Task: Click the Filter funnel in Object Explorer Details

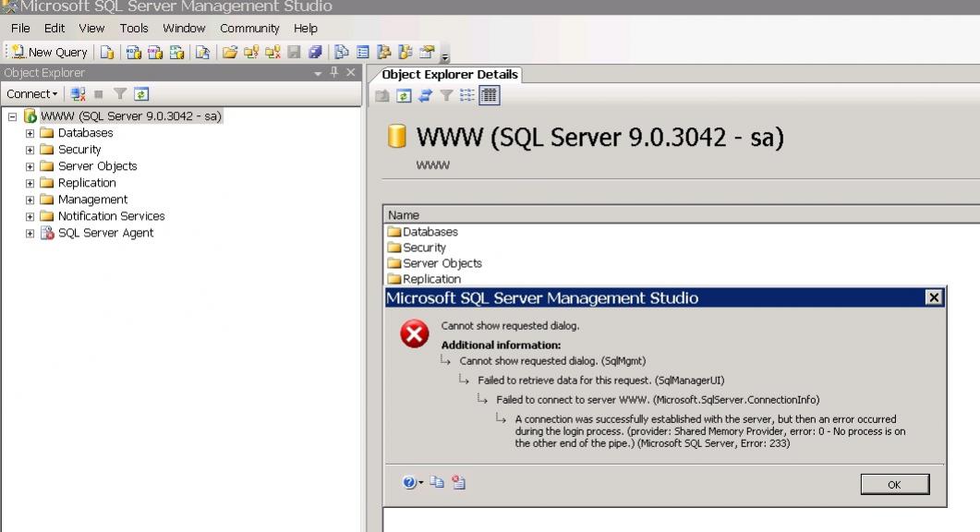Action: (446, 96)
